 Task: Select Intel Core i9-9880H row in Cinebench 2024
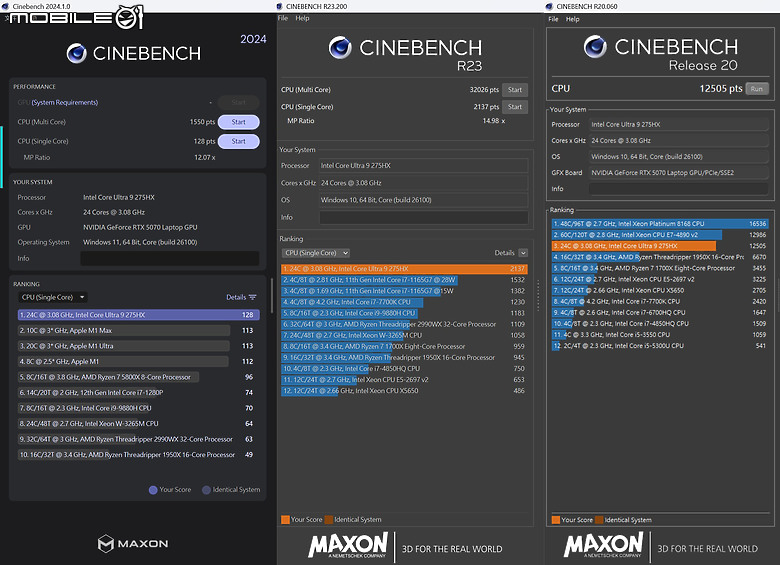click(x=138, y=408)
